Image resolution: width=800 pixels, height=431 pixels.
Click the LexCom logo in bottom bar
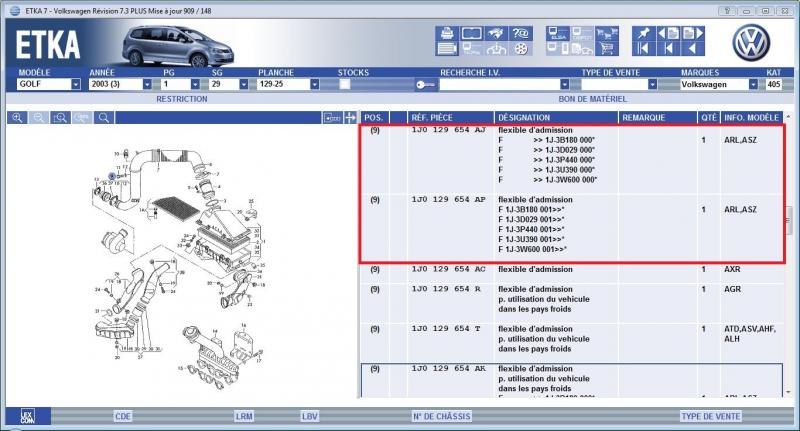click(28, 416)
